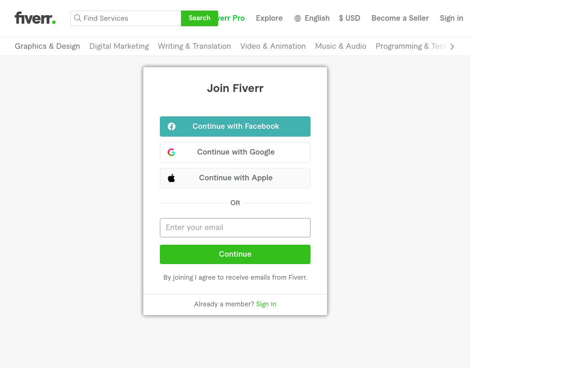Open Video & Animation category
The image size is (588, 368).
(273, 46)
